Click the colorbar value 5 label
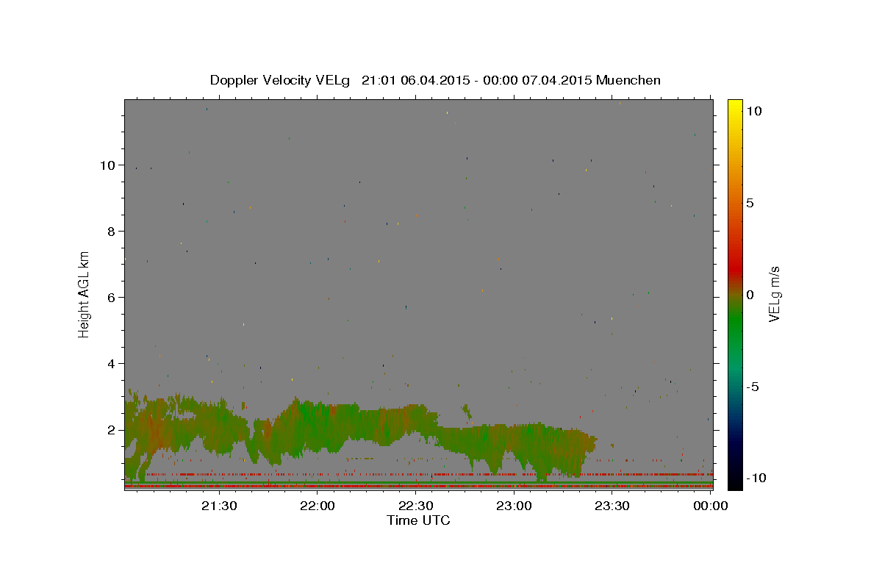The height and width of the screenshot is (588, 882). (750, 202)
